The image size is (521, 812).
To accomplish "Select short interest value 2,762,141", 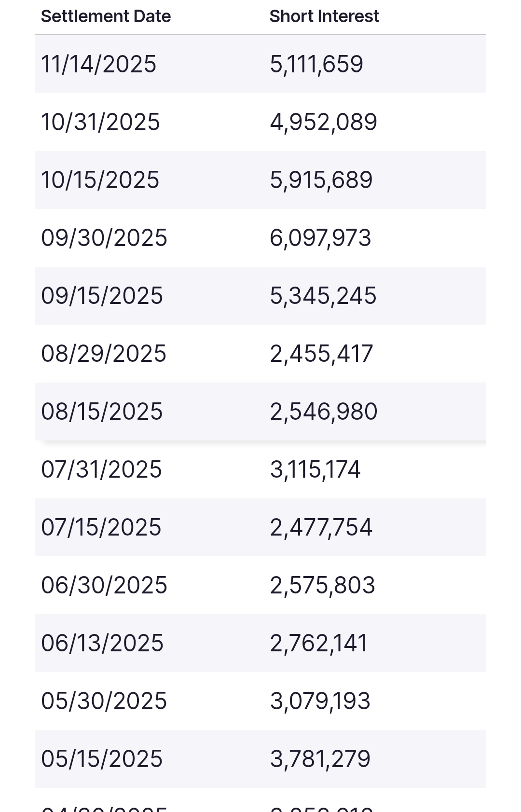I will [x=319, y=643].
